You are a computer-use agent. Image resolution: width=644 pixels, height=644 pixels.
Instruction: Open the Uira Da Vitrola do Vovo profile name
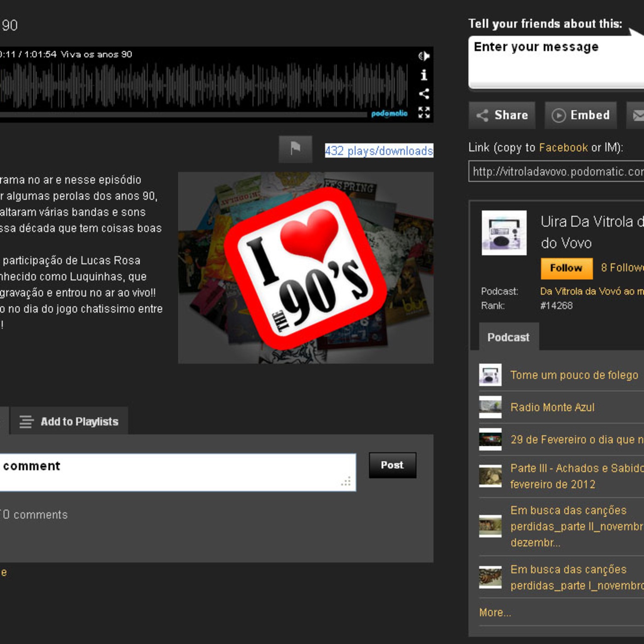coord(592,232)
